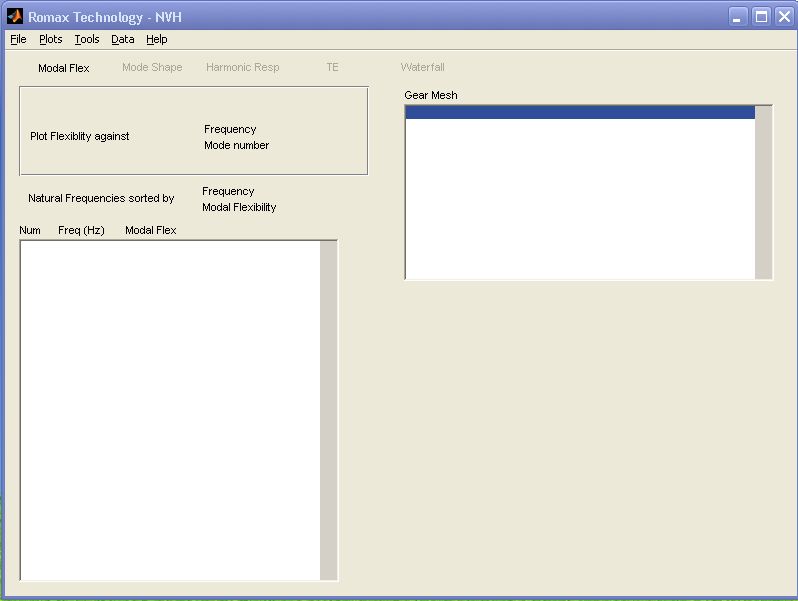Click the natural frequencies list scrollbar
Viewport: 798px width, 601px height.
(x=329, y=410)
